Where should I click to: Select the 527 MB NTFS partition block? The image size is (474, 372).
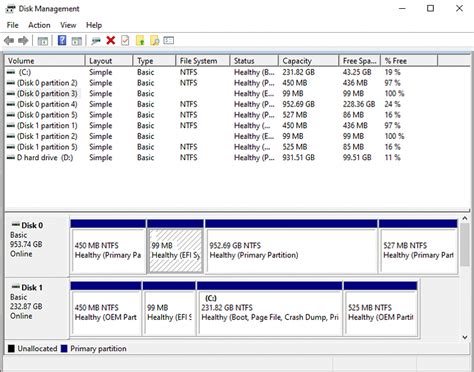(x=418, y=247)
